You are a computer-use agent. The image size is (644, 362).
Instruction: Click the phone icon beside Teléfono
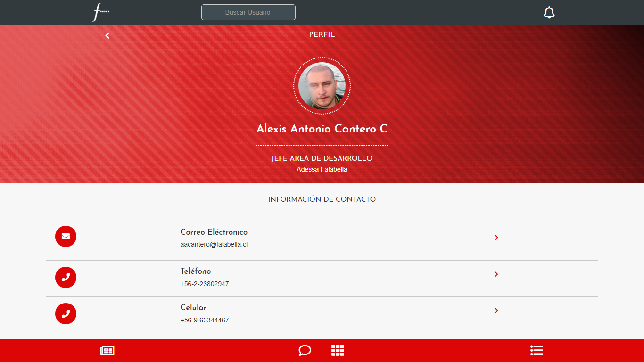(x=66, y=278)
